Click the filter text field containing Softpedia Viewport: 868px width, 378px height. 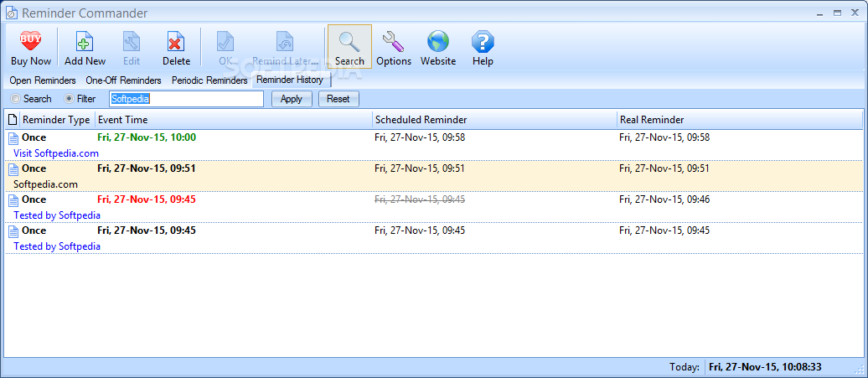click(x=186, y=99)
